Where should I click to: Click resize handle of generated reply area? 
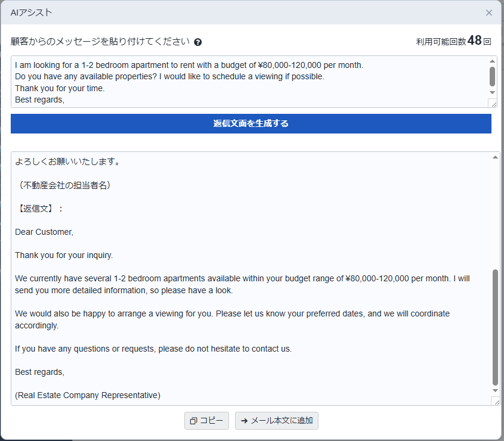[495, 401]
